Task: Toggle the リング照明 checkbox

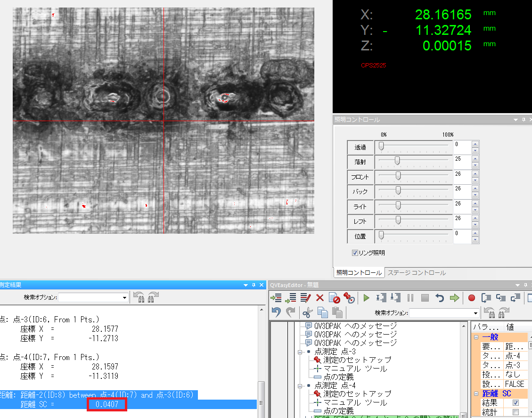Action: pyautogui.click(x=355, y=253)
